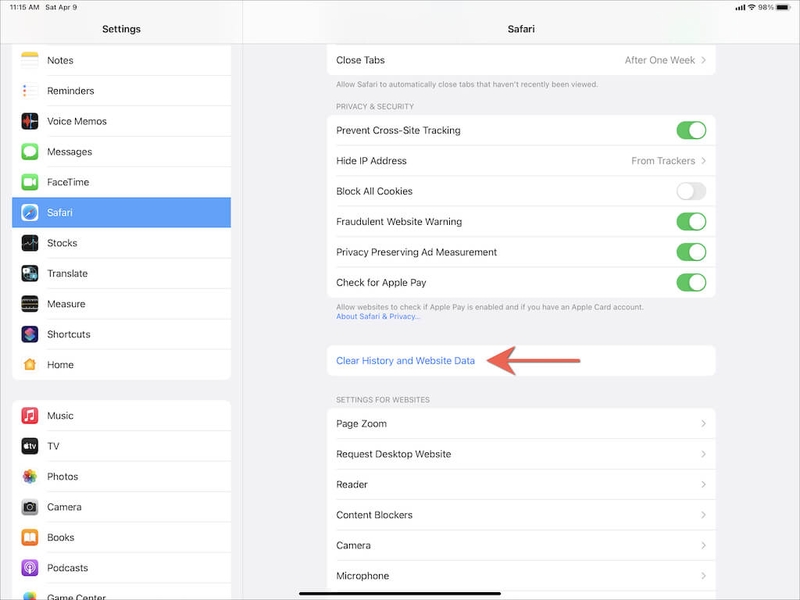Viewport: 800px width, 600px height.
Task: Disable Fraudulent Website Warning switch
Action: pyautogui.click(x=691, y=221)
